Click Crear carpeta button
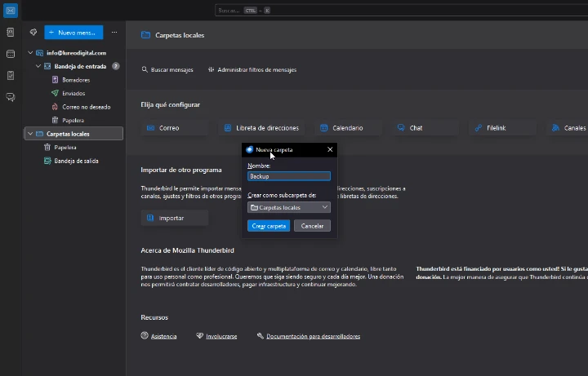588x376 pixels. (269, 226)
